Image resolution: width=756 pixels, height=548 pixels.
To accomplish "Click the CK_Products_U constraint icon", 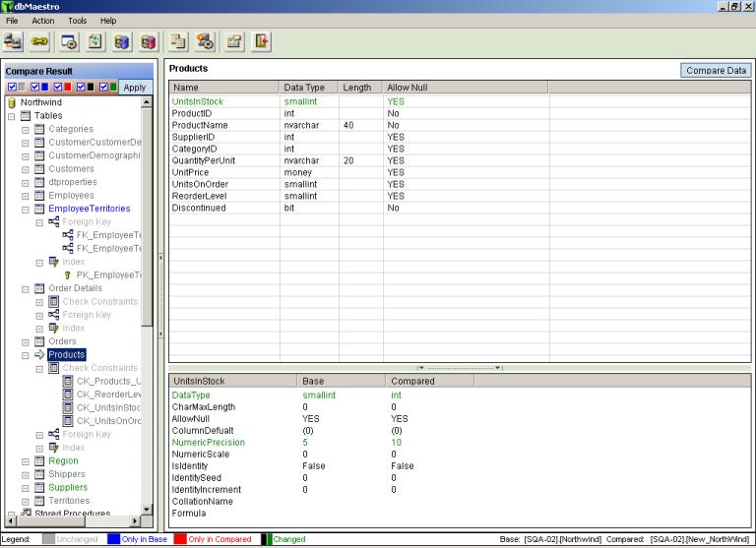I will (x=68, y=381).
